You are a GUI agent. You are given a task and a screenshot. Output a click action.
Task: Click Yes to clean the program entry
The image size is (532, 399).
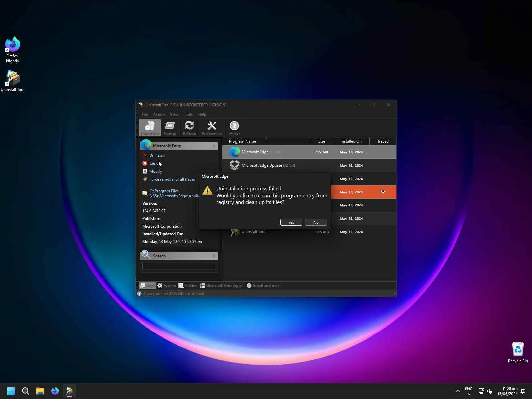point(291,222)
